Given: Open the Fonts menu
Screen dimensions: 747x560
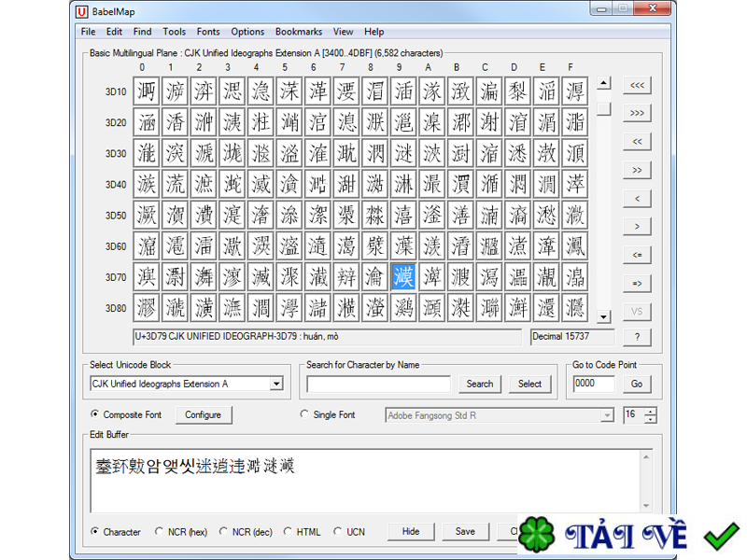Looking at the screenshot, I should click(x=208, y=32).
